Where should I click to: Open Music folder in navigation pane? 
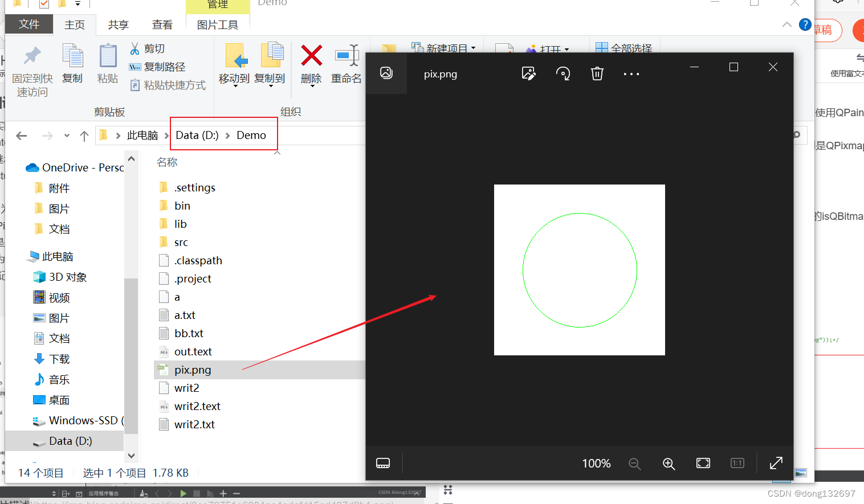tap(52, 379)
